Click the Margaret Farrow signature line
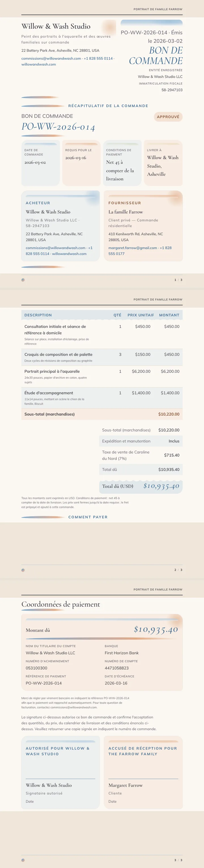The width and height of the screenshot is (204, 868). click(143, 779)
